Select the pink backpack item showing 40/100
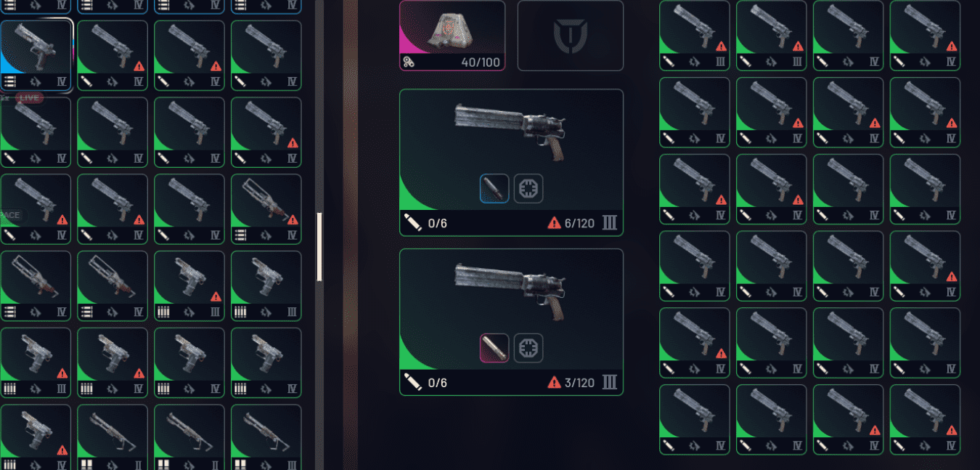The image size is (980, 470). coord(452,36)
